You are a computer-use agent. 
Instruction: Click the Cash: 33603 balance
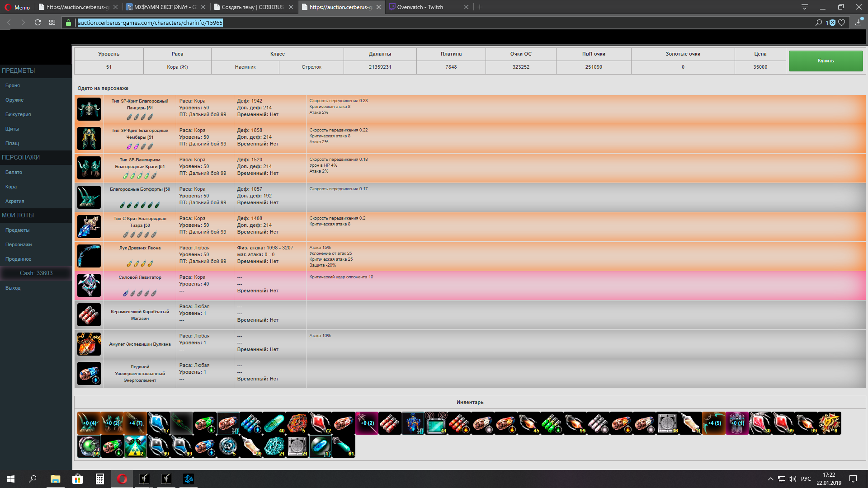click(x=36, y=273)
